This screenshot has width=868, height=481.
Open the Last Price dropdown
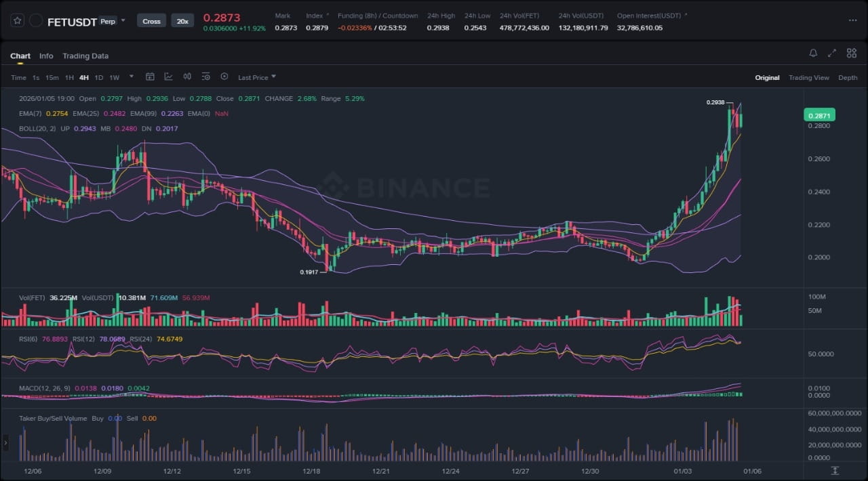[256, 78]
